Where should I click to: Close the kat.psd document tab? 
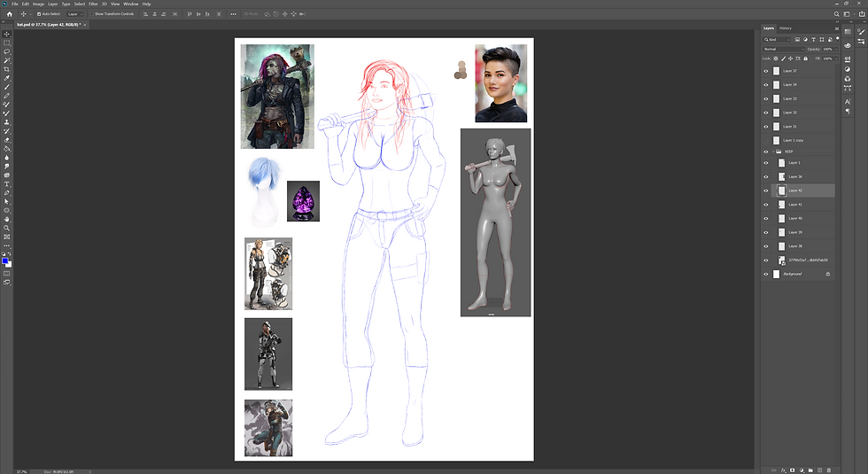click(x=85, y=25)
